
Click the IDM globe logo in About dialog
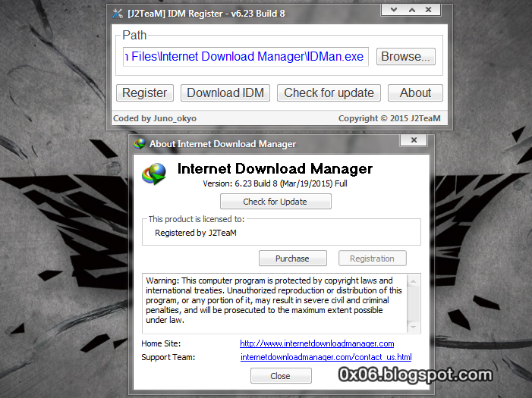[154, 174]
